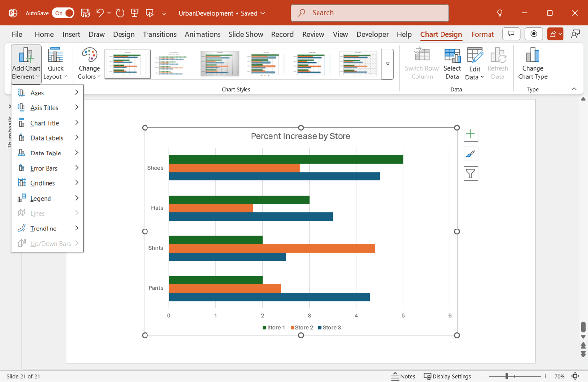Screen dimensions: 588x382
Task: Undo the last action
Action: (x=100, y=13)
